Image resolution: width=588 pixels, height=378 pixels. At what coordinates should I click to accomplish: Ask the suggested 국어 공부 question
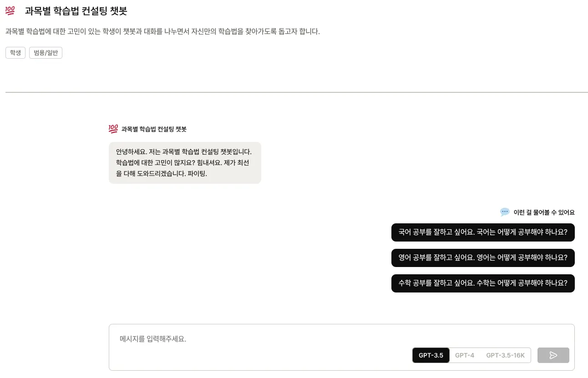pos(483,232)
